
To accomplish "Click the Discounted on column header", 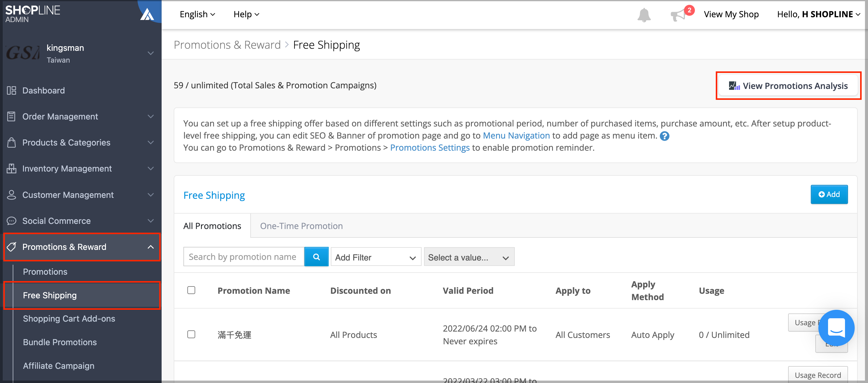I will (360, 290).
